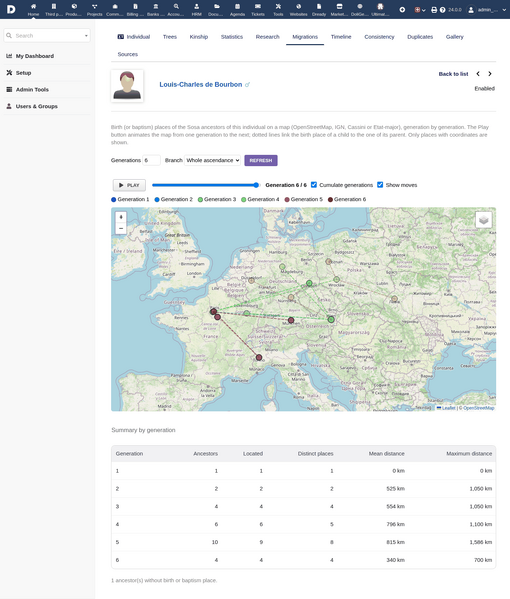Image resolution: width=510 pixels, height=599 pixels.
Task: Zoom out on the map
Action: pos(121,228)
